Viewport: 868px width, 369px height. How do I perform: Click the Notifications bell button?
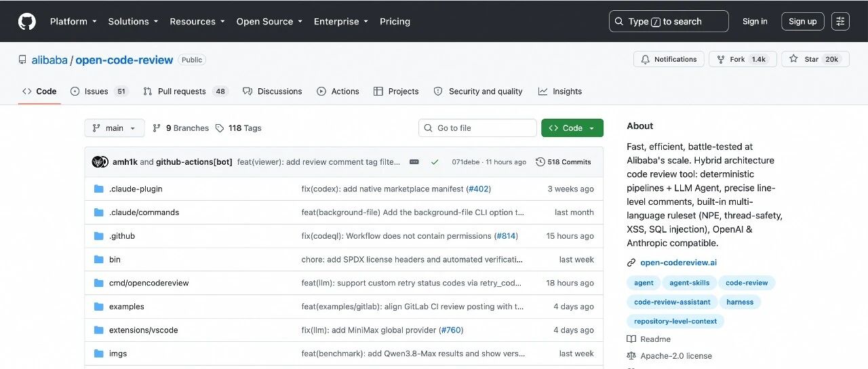point(669,59)
